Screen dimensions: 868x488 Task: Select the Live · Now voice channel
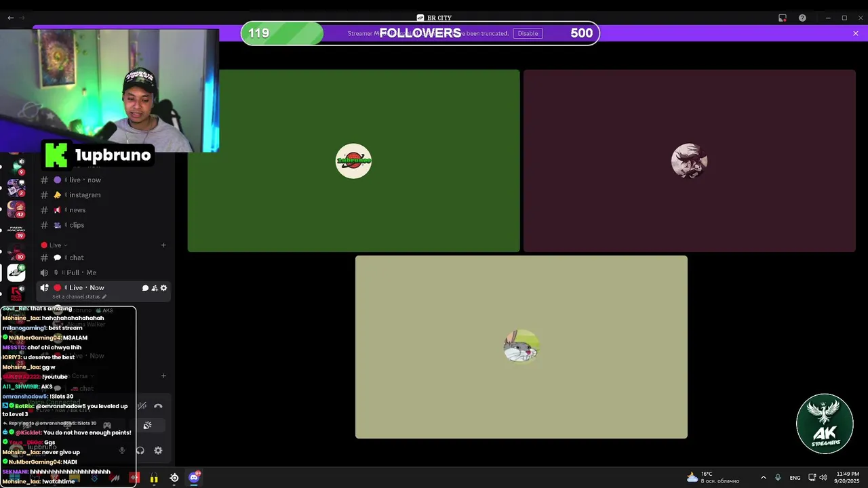(x=87, y=287)
